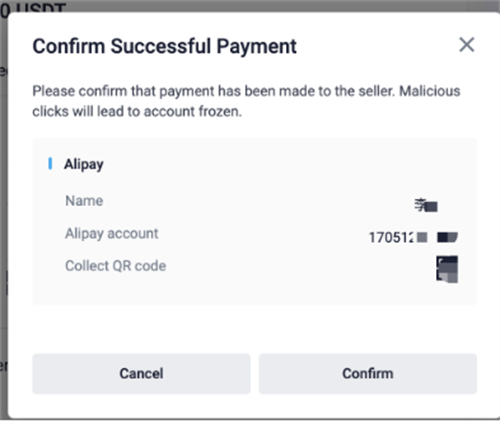Click the line mentioning account frozen
Viewport: 500px width, 424px height.
point(137,112)
